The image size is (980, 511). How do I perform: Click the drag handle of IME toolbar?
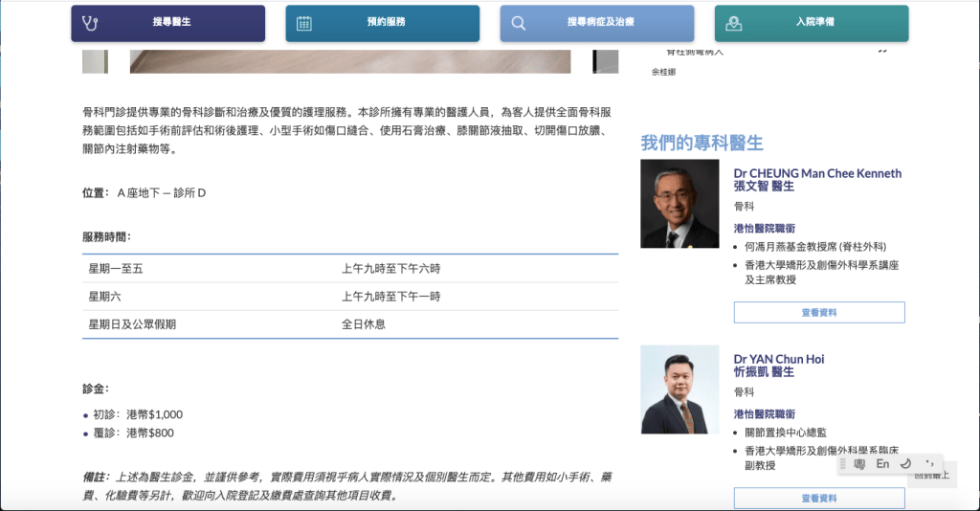(x=843, y=464)
